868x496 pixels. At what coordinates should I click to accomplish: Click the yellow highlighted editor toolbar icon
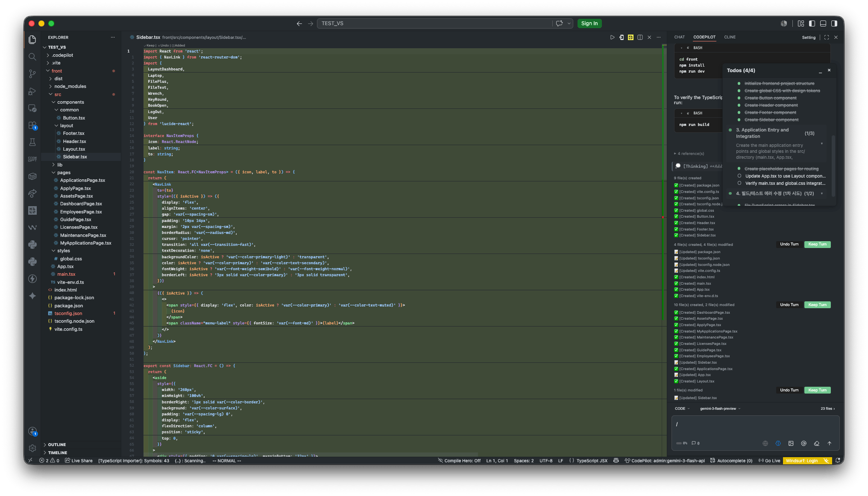(630, 38)
